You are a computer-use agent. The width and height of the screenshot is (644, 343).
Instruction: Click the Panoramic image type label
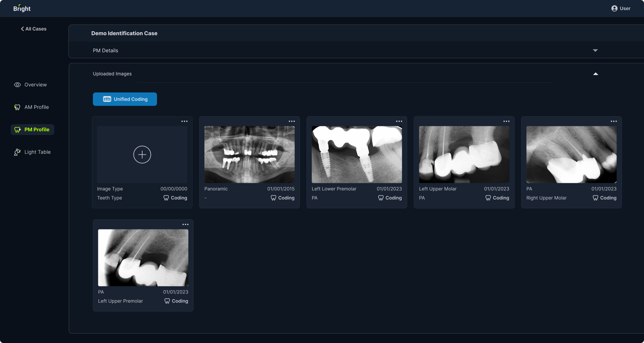[x=216, y=189]
